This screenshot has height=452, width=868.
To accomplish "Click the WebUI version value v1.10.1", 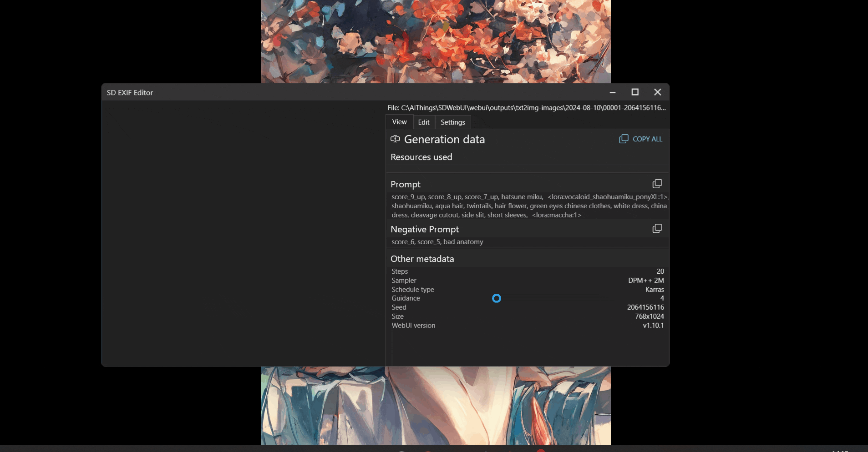I will click(x=653, y=326).
